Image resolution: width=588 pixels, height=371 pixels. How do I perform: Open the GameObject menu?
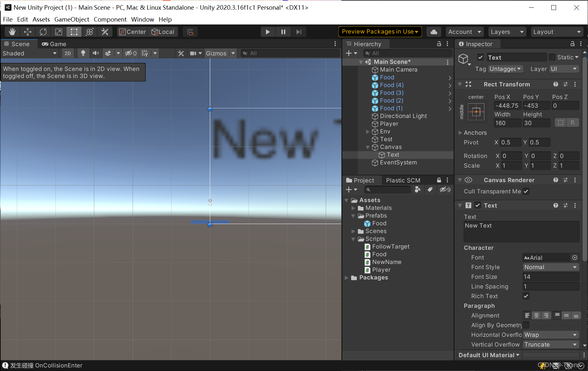pyautogui.click(x=72, y=19)
